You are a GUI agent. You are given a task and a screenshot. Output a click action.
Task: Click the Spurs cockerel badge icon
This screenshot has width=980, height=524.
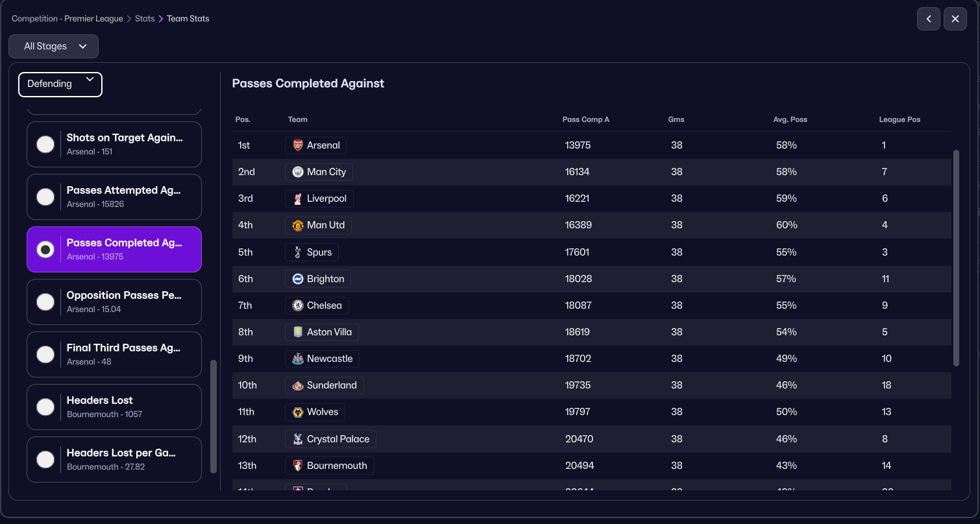coord(297,252)
